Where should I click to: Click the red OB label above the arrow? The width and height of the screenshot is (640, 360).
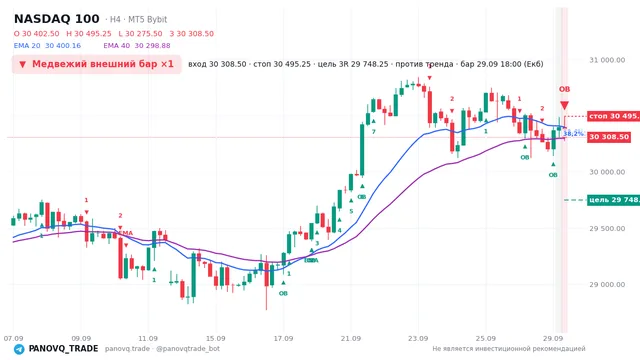564,89
